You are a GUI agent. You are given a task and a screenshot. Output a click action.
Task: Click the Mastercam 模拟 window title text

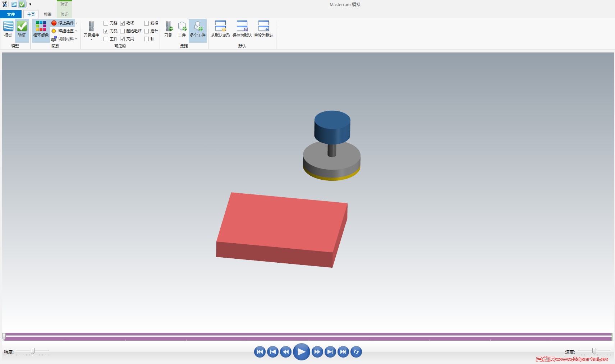[345, 5]
